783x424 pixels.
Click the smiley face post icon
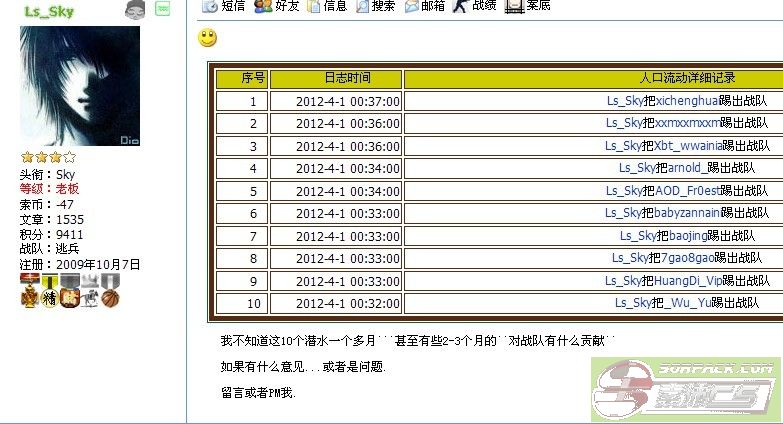click(x=207, y=39)
